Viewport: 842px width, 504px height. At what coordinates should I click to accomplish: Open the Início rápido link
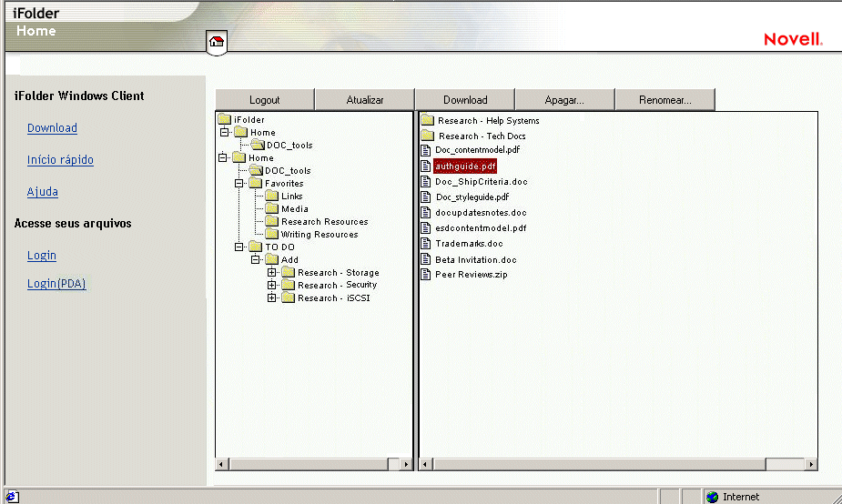click(60, 160)
